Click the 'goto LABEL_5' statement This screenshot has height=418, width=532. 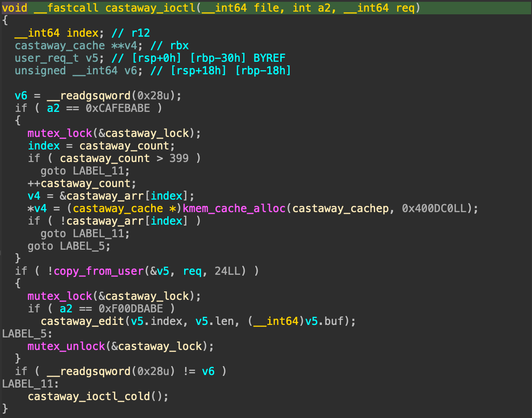point(69,246)
